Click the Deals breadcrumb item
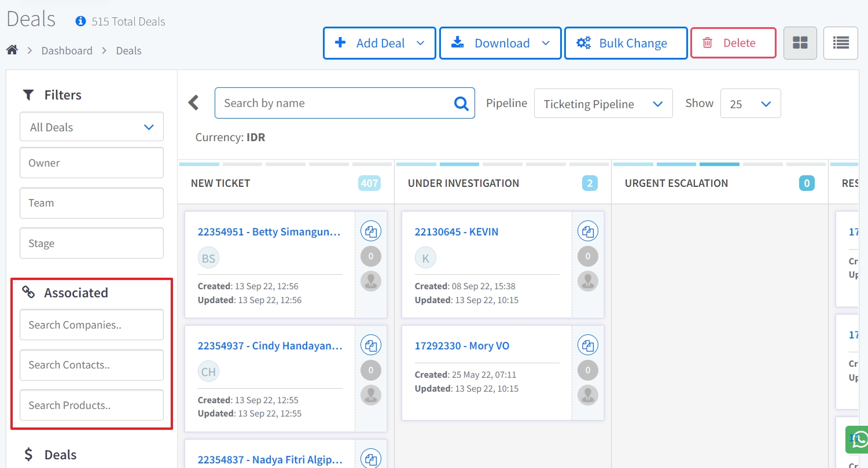Viewport: 868px width, 468px height. (128, 50)
